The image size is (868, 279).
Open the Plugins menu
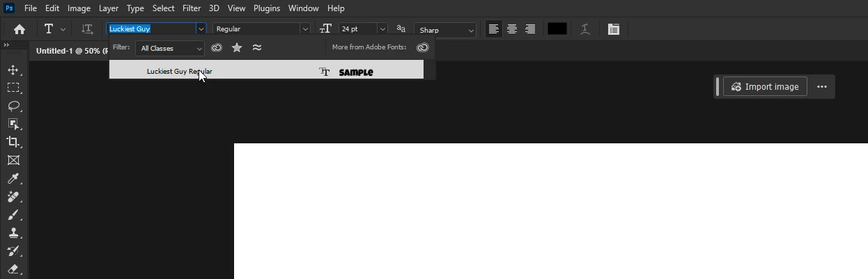(x=267, y=8)
